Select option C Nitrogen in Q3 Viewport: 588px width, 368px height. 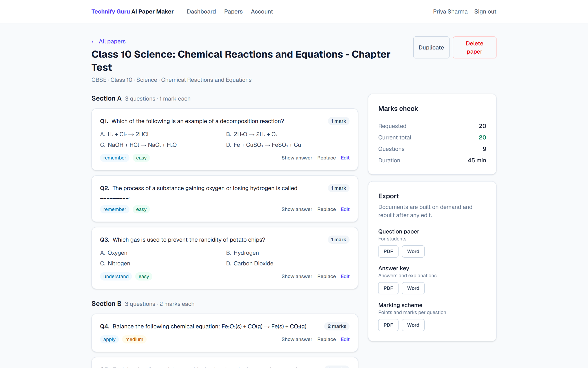point(115,263)
